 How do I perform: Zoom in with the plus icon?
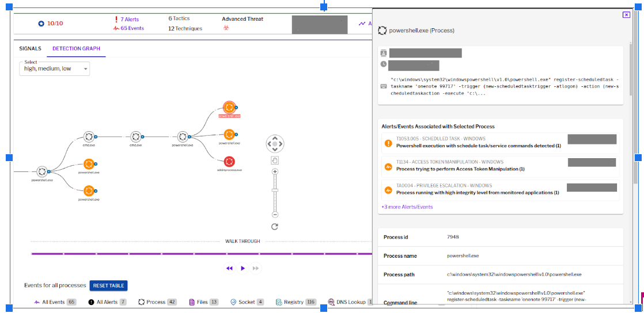(x=275, y=171)
